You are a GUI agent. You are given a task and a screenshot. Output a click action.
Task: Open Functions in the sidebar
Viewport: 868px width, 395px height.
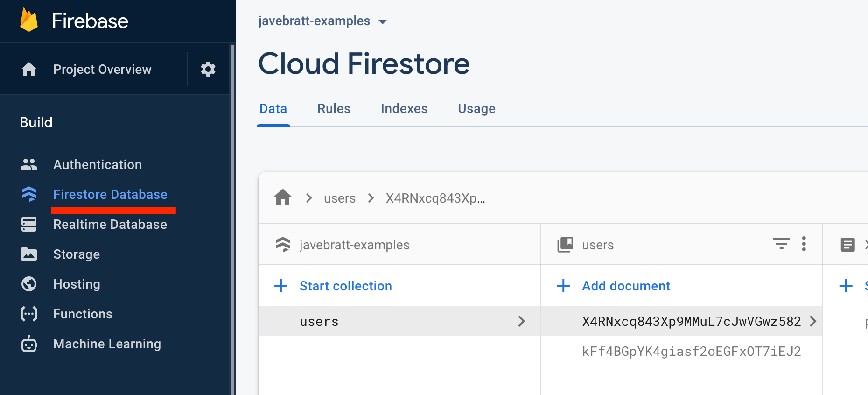83,314
